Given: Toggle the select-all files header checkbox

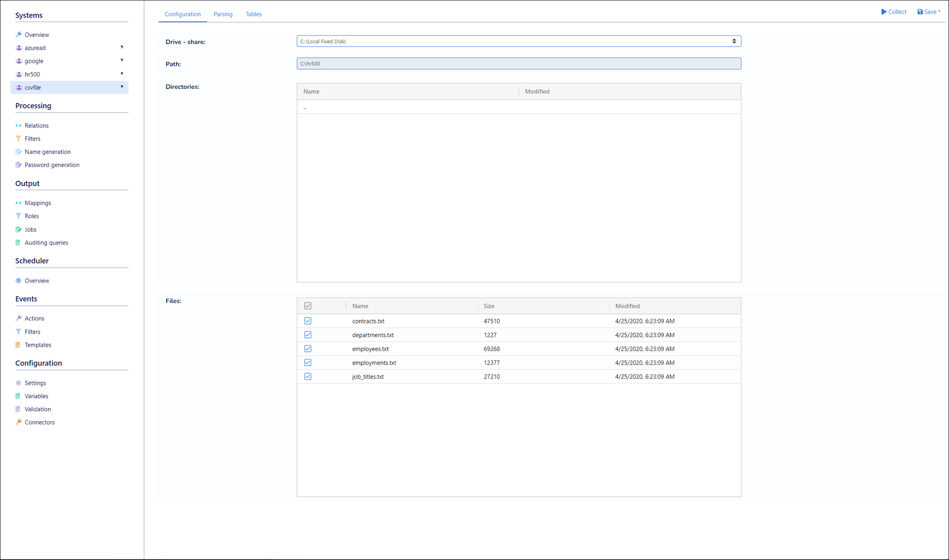Looking at the screenshot, I should point(308,306).
